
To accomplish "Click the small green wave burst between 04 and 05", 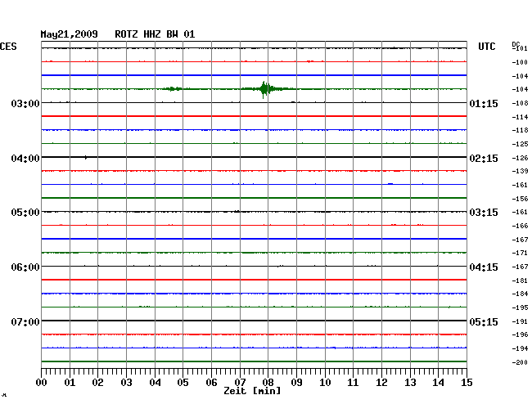I will (173, 89).
